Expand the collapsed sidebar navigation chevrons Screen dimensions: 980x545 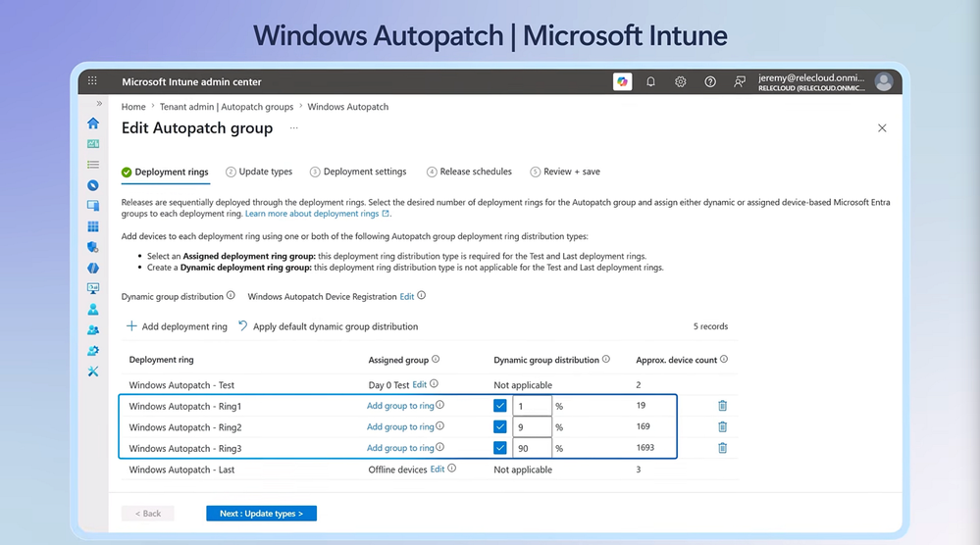[99, 104]
